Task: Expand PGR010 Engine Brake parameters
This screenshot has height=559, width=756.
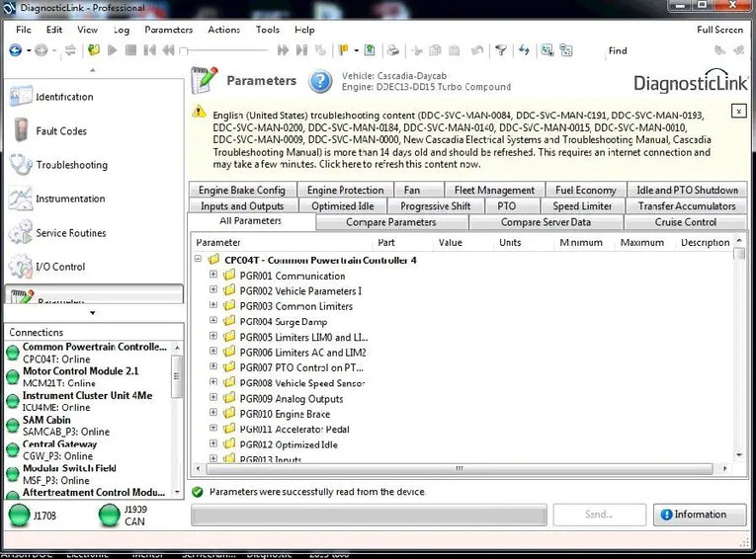Action: pyautogui.click(x=213, y=414)
